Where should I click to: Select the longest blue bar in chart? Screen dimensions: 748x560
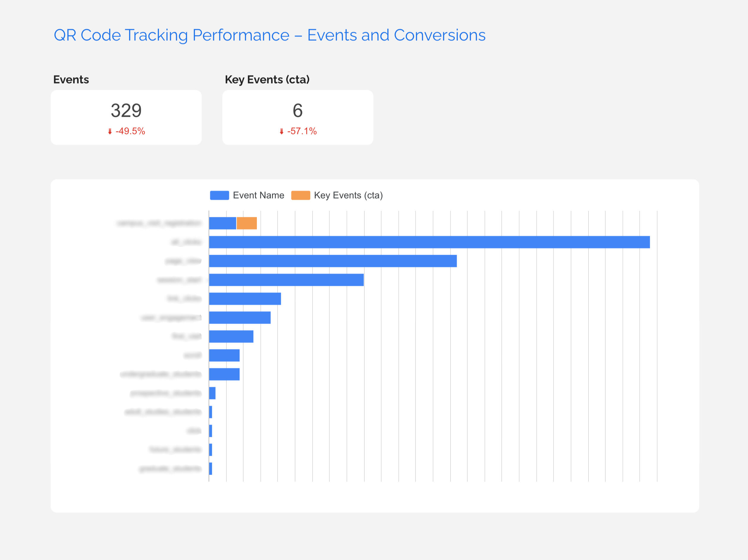pyautogui.click(x=429, y=242)
